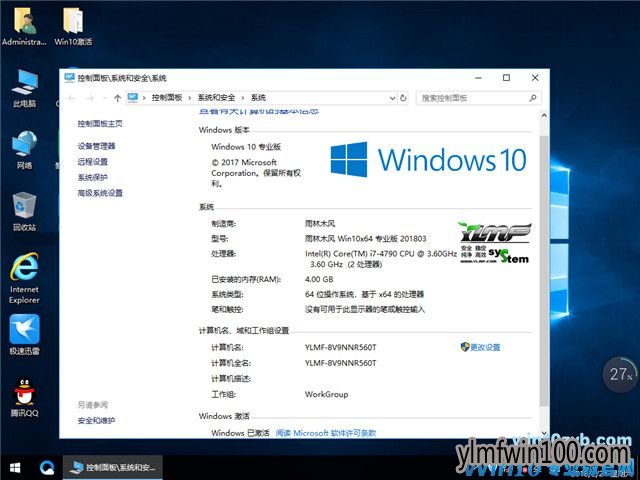Click the WorkGroup value
The width and height of the screenshot is (640, 480).
[327, 394]
